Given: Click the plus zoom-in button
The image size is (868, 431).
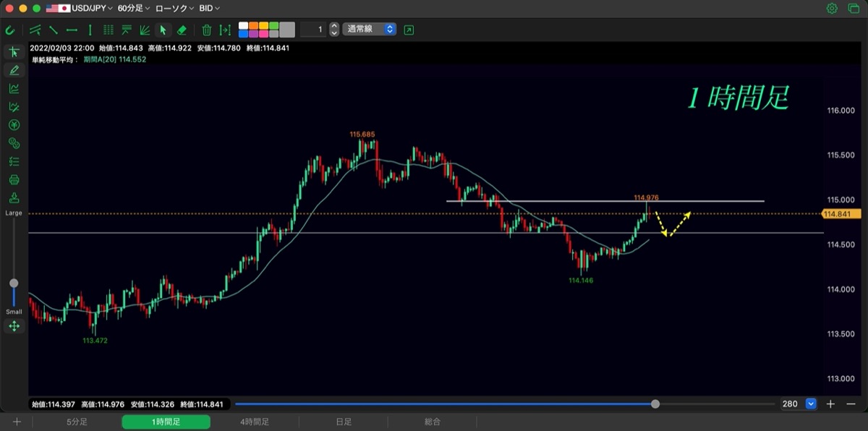Looking at the screenshot, I should coord(831,404).
